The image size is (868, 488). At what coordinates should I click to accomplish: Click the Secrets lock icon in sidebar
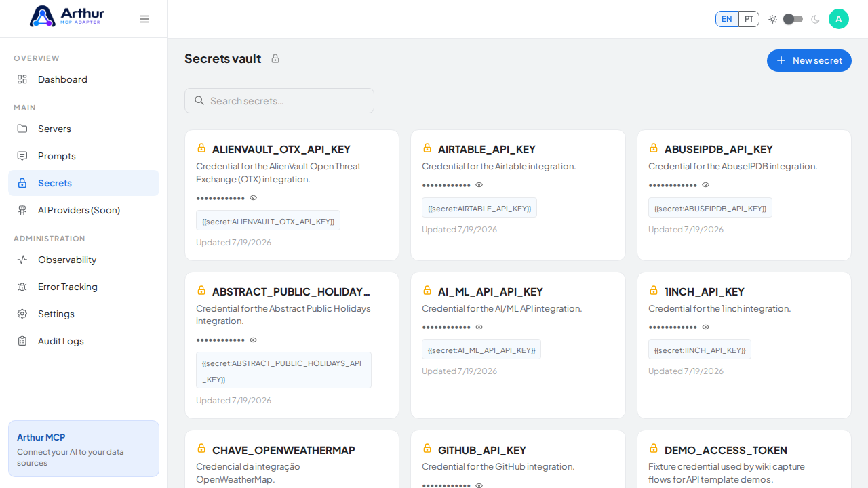point(22,183)
